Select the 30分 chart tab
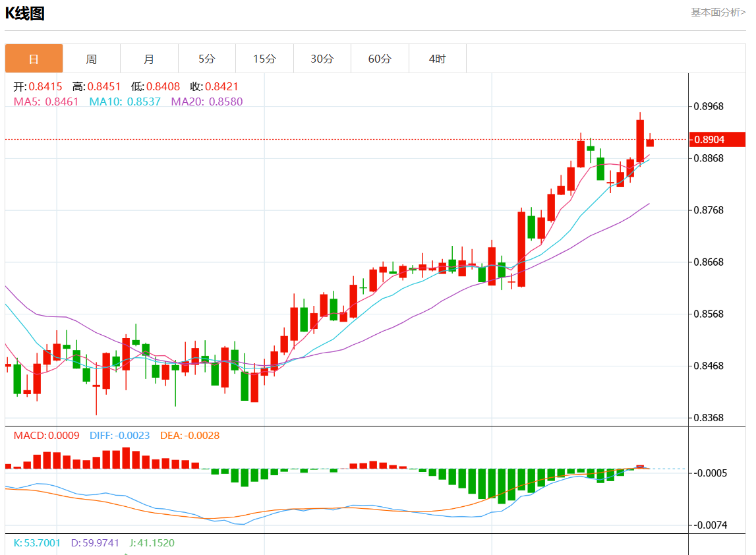 (322, 59)
